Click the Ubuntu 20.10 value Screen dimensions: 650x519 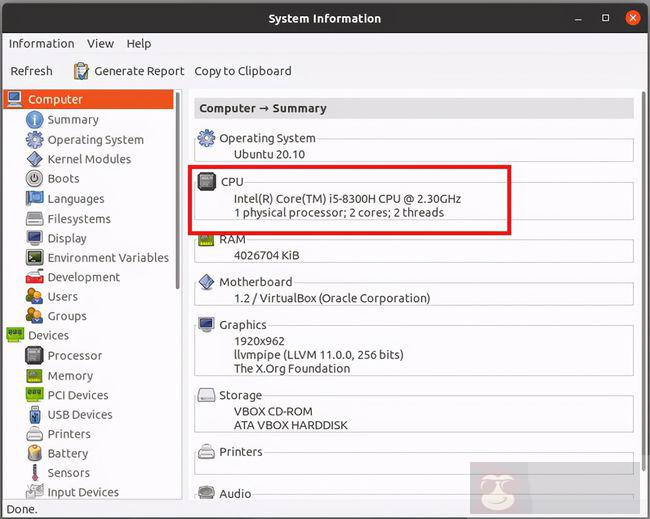[269, 154]
